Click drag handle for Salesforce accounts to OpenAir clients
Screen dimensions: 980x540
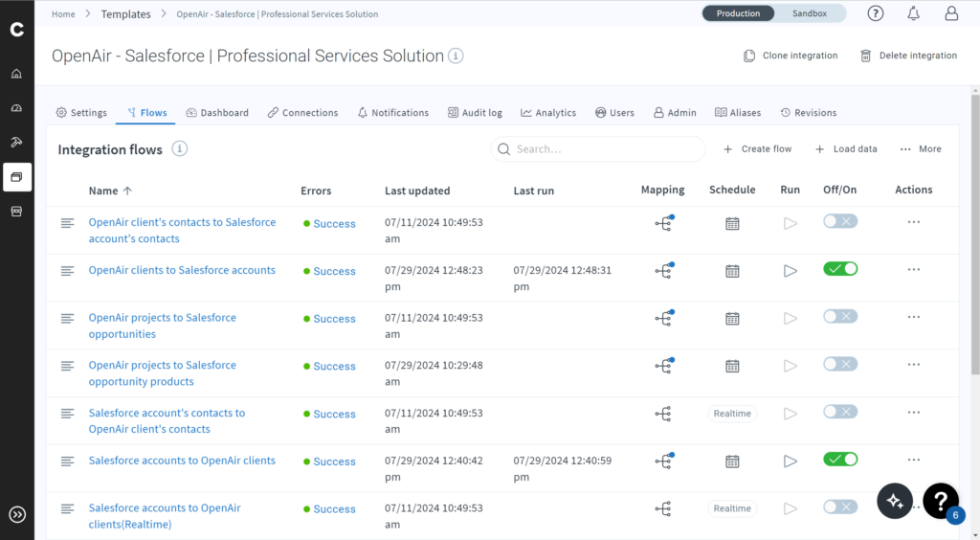(x=68, y=461)
